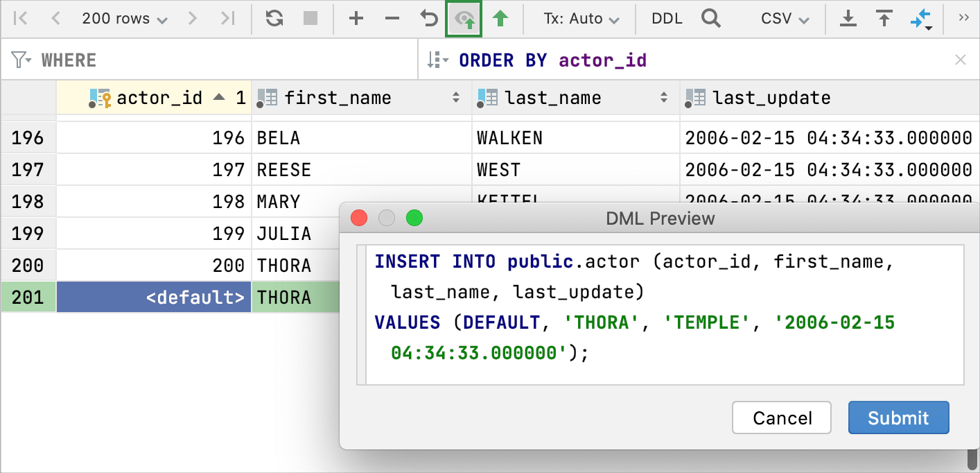
Task: Select row number 198
Action: pyautogui.click(x=28, y=202)
